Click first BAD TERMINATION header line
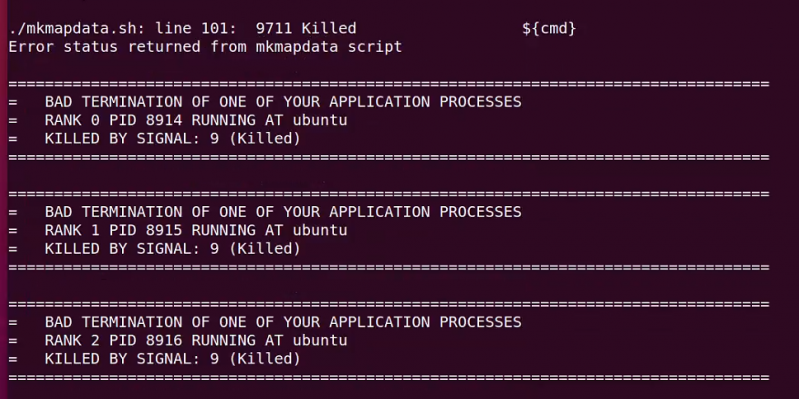Viewport: 799px width, 399px height. 265,102
